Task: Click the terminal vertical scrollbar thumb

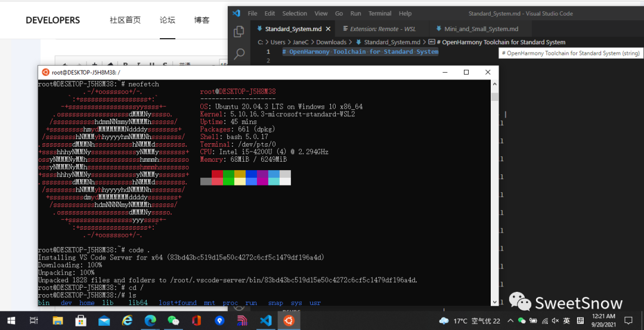Action: point(495,97)
